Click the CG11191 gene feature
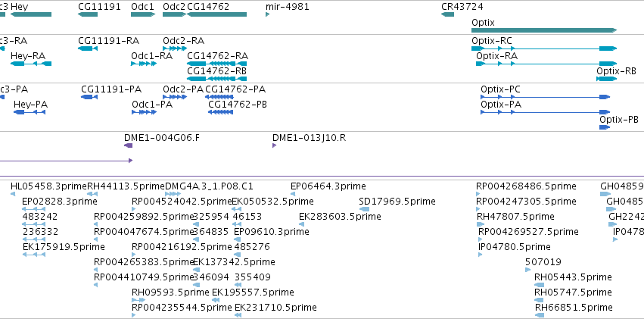The height and width of the screenshot is (319, 644). pyautogui.click(x=88, y=14)
